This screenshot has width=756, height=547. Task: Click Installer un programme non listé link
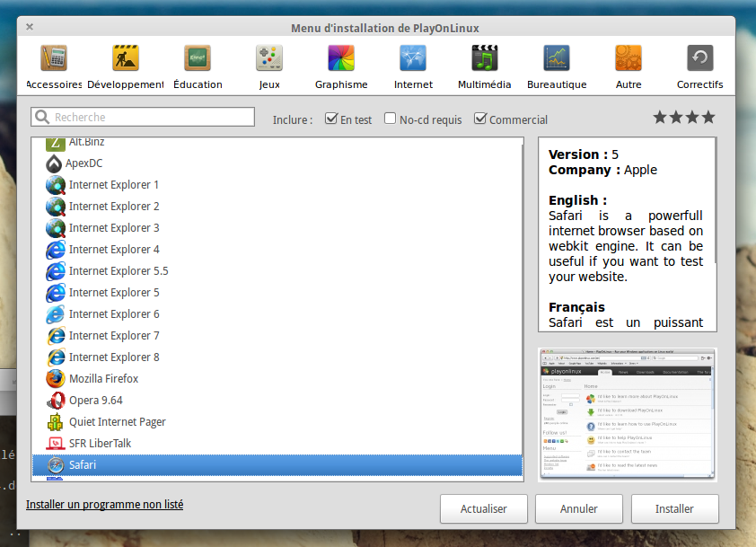[105, 505]
